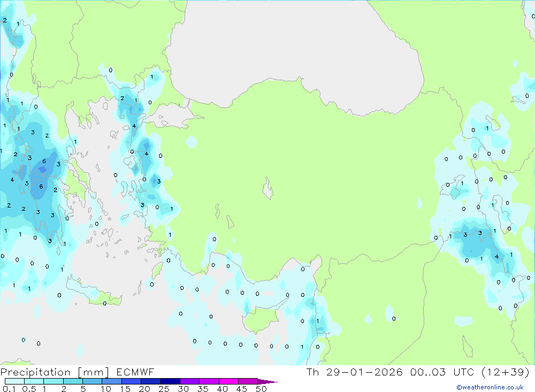Choose the 40–45 mm legend color swatch
Viewport: 535px width, 392px height.
[x=228, y=381]
